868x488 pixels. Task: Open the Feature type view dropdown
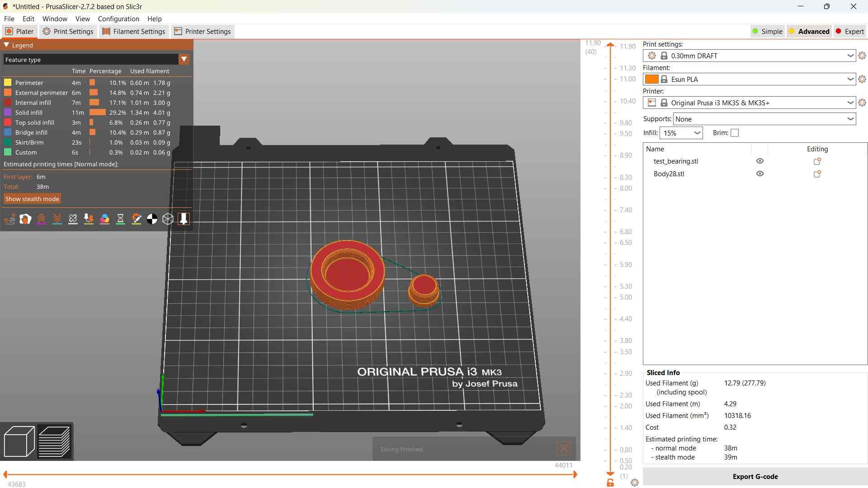[x=184, y=59]
